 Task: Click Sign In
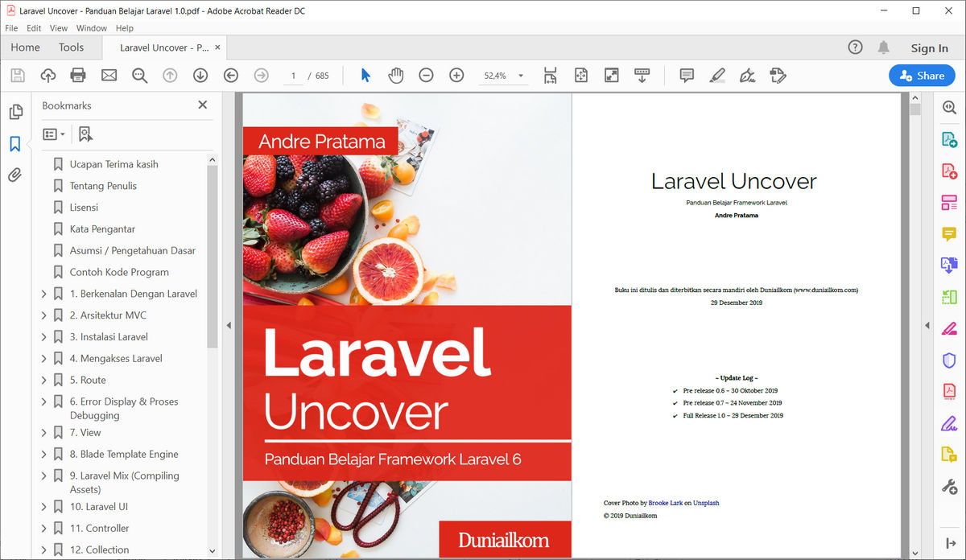click(929, 48)
